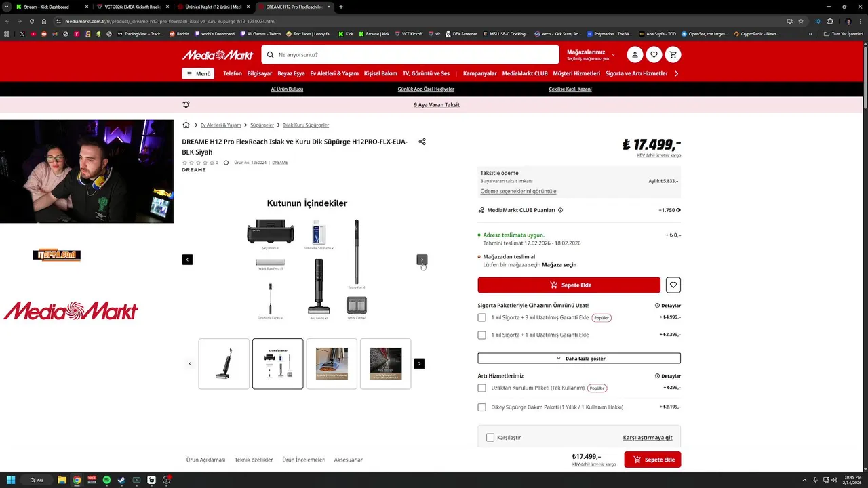This screenshot has width=868, height=488.
Task: Open Al Ürün Bulucu link
Action: [287, 89]
